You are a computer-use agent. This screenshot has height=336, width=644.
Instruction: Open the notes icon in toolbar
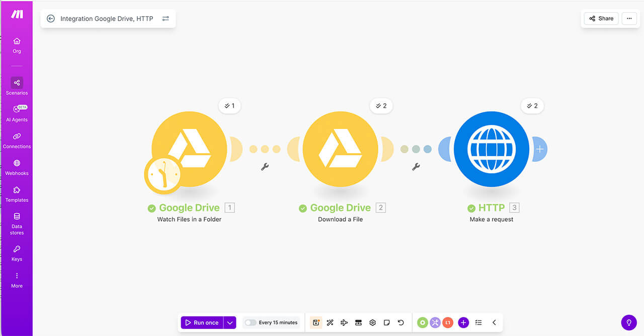(x=386, y=322)
